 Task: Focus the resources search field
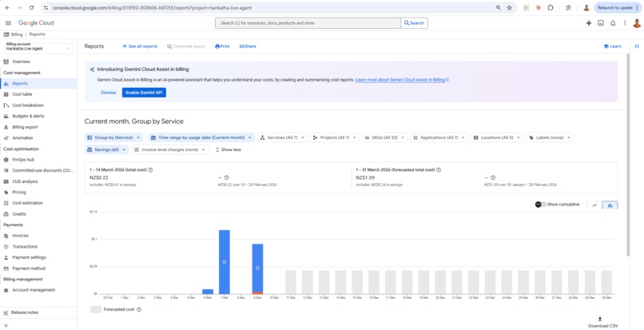pyautogui.click(x=308, y=23)
